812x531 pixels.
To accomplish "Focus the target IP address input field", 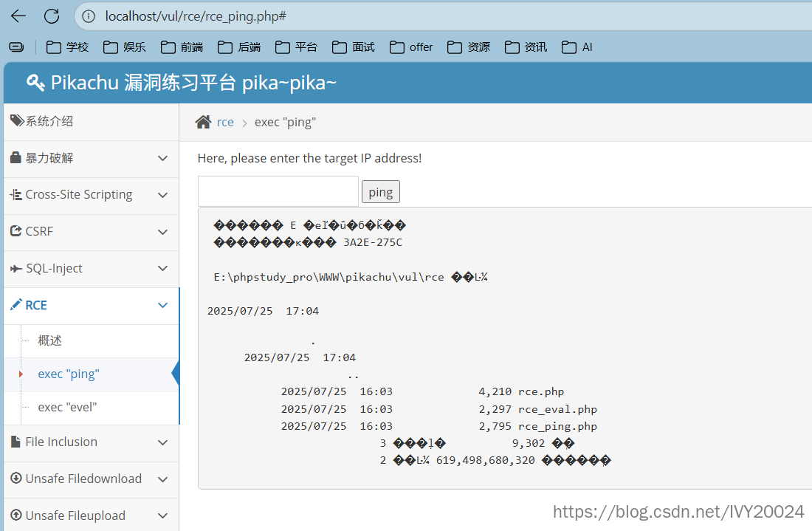I will click(x=278, y=191).
